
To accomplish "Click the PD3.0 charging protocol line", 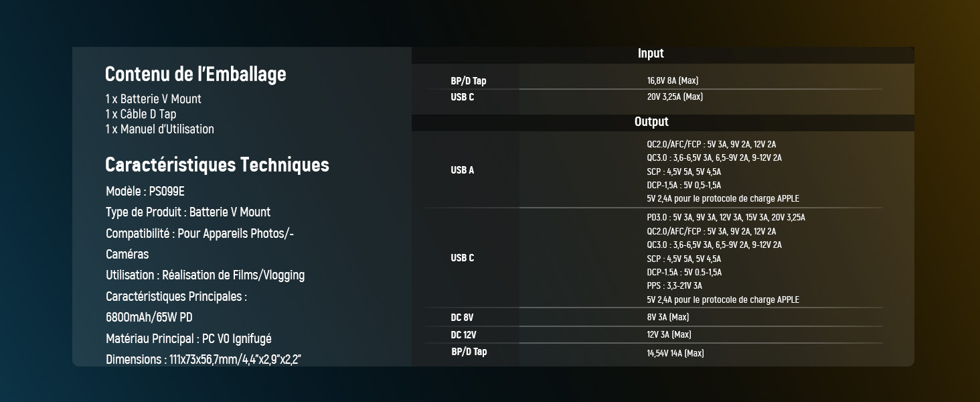I will (726, 218).
